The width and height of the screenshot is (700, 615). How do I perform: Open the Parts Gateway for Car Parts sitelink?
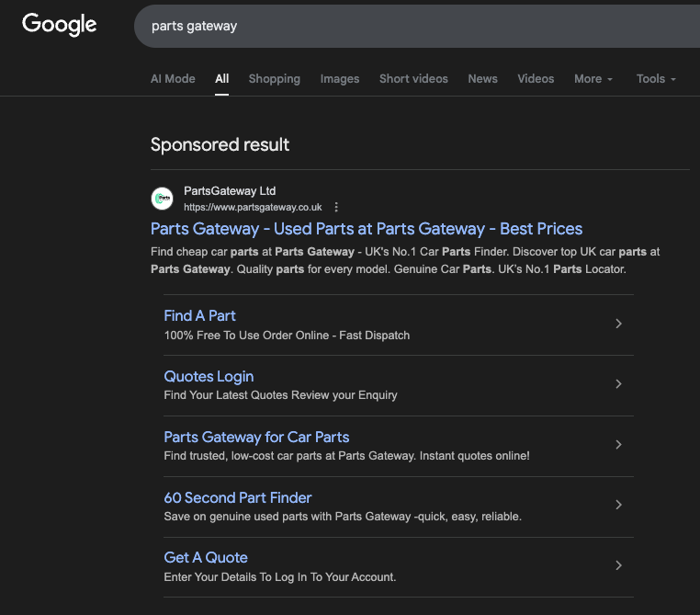256,438
